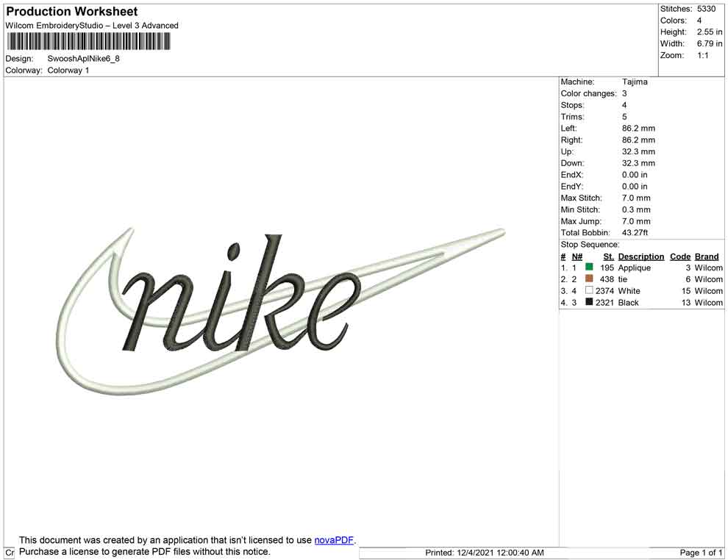Screen dimensions: 728x560
Task: Click the Trims value 5
Action: [624, 117]
